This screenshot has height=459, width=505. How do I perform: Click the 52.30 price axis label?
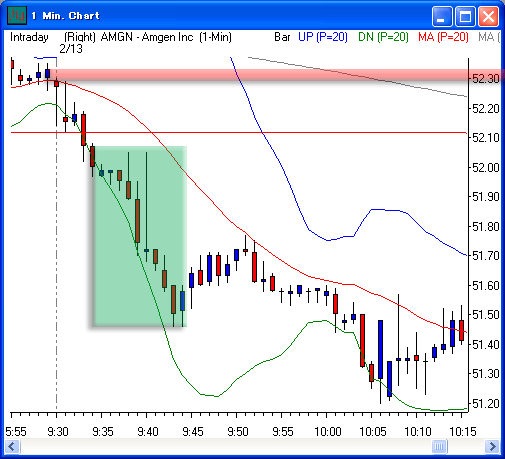[486, 79]
